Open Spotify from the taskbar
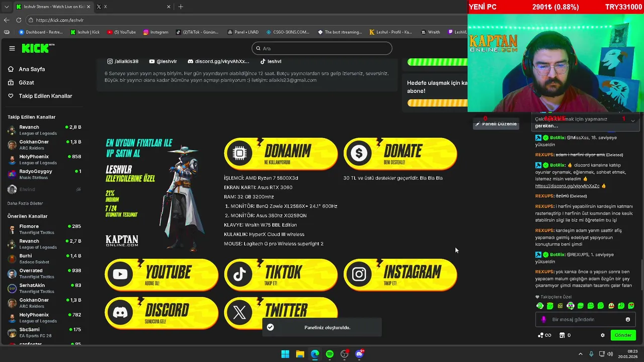 (330, 354)
